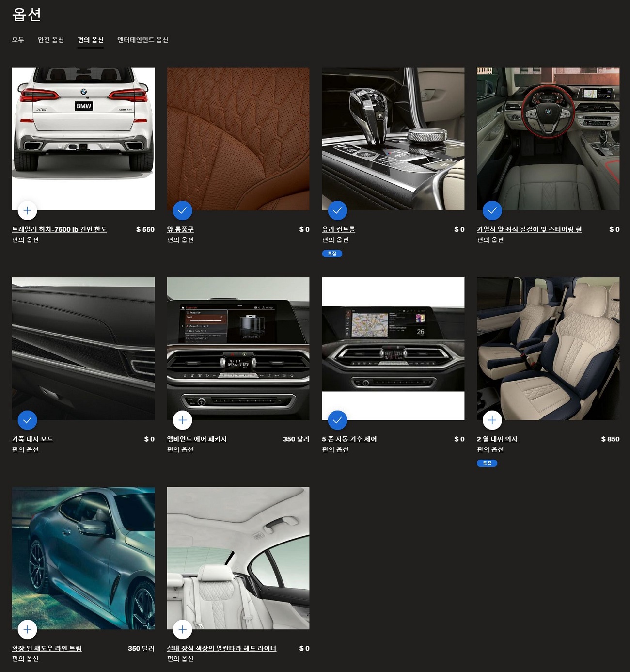
Task: Uncheck the 가죽 대시 보드 option
Action: coord(28,420)
